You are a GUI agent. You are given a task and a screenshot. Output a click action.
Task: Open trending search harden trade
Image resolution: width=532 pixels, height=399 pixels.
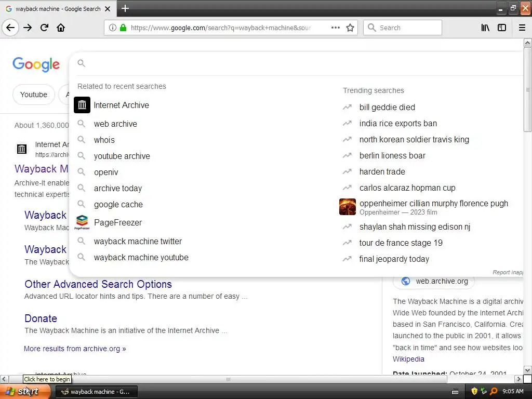382,171
